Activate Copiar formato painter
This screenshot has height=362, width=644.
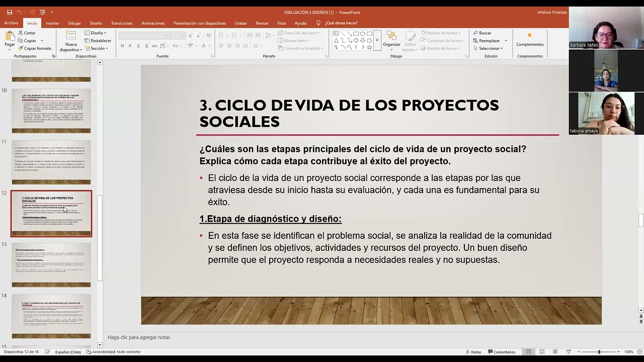tap(34, 49)
